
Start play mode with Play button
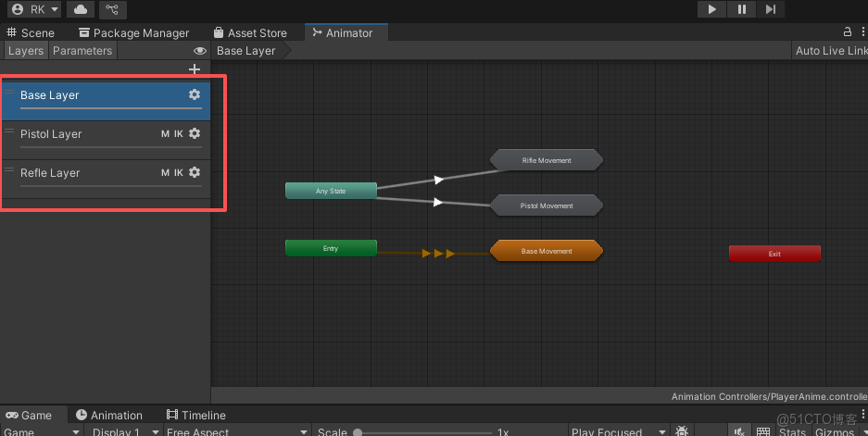tap(711, 9)
